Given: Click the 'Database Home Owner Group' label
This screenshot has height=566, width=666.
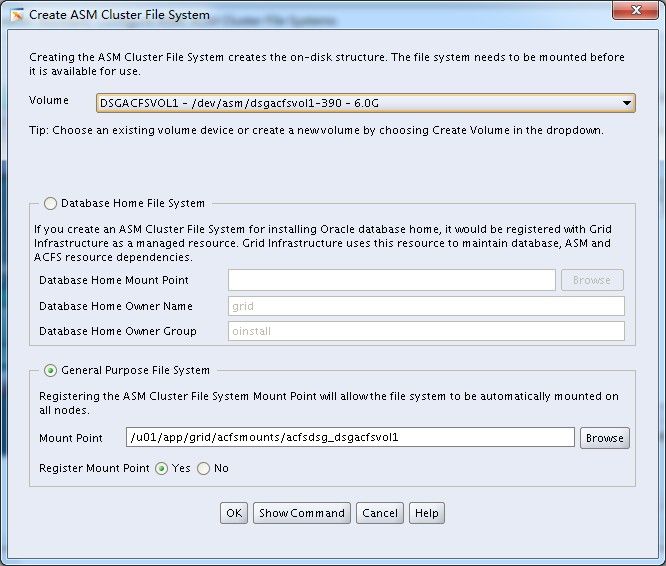Looking at the screenshot, I should click(x=118, y=331).
